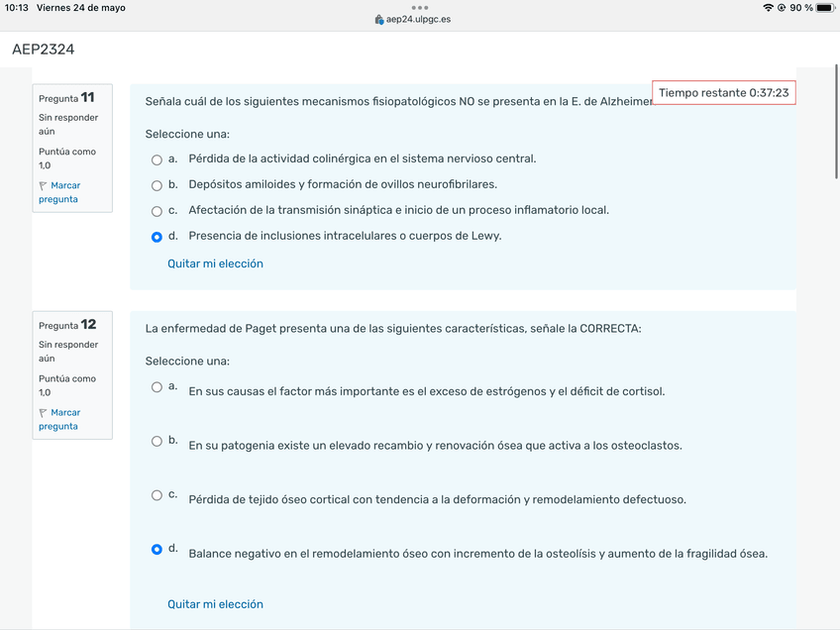Click the flag icon for Pregunta 12
This screenshot has height=630, width=840.
[43, 413]
